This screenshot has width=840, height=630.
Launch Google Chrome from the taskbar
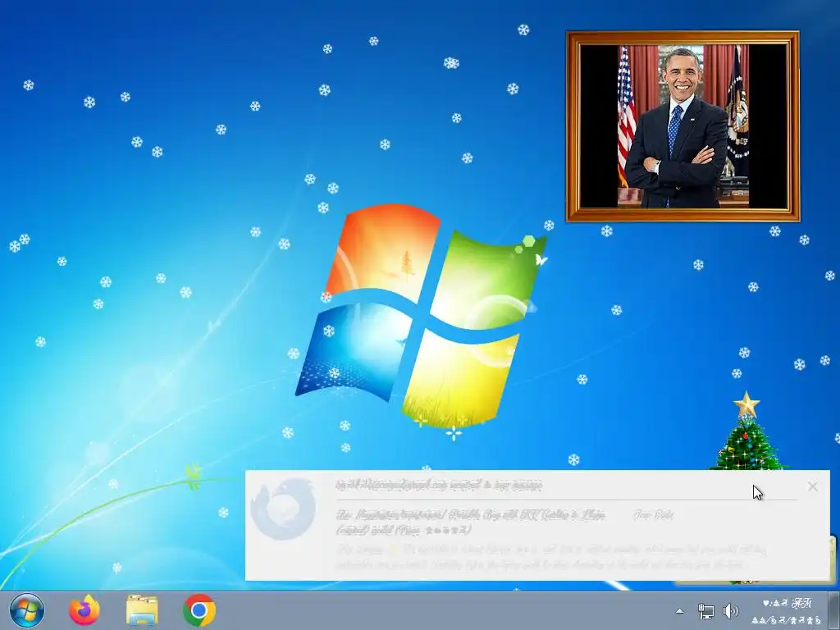[199, 610]
